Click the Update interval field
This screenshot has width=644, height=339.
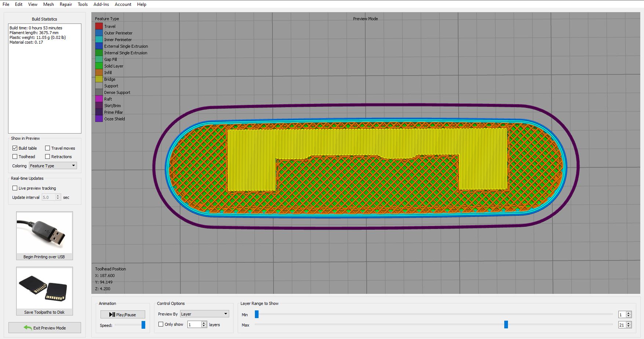(48, 197)
